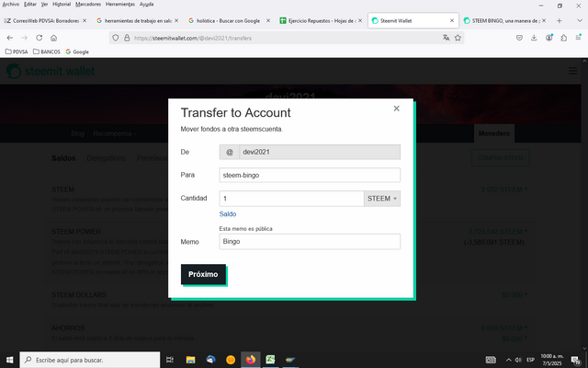Open the Firefox account icon
The width and height of the screenshot is (588, 368).
549,38
